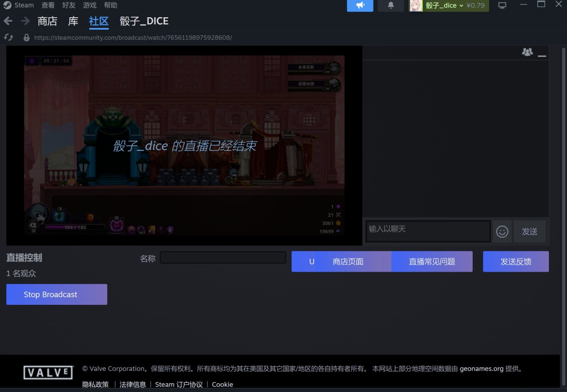Viewport: 567px width, 392px height.
Task: Open the 查看 menu
Action: tap(48, 5)
